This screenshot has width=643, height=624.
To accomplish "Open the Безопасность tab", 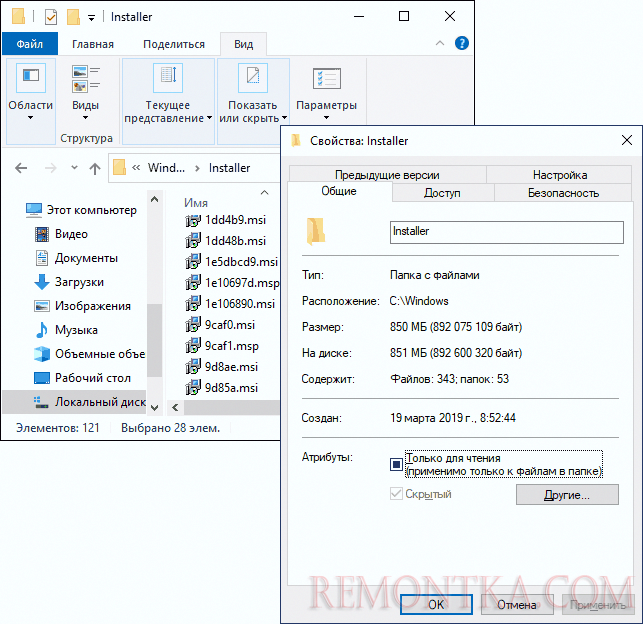I will tap(563, 193).
